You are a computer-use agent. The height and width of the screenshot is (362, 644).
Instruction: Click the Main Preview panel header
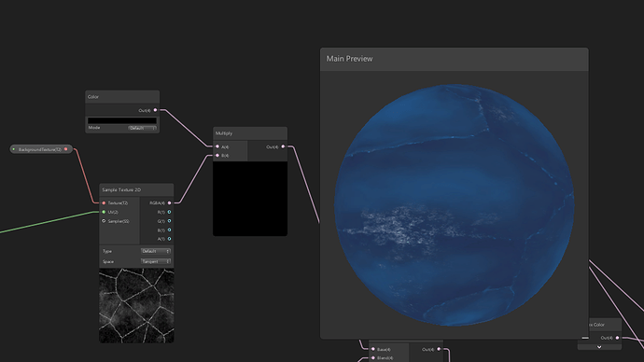click(x=454, y=59)
